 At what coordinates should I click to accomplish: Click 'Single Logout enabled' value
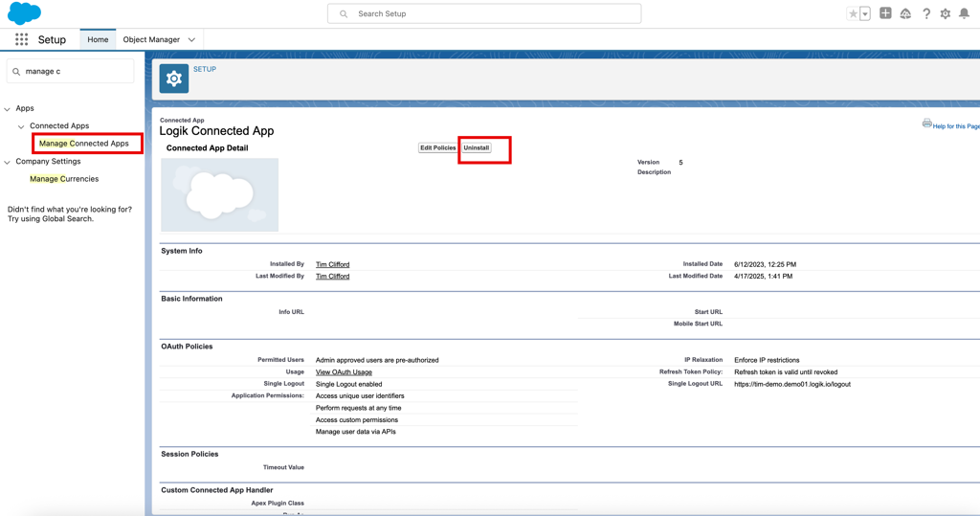(348, 384)
